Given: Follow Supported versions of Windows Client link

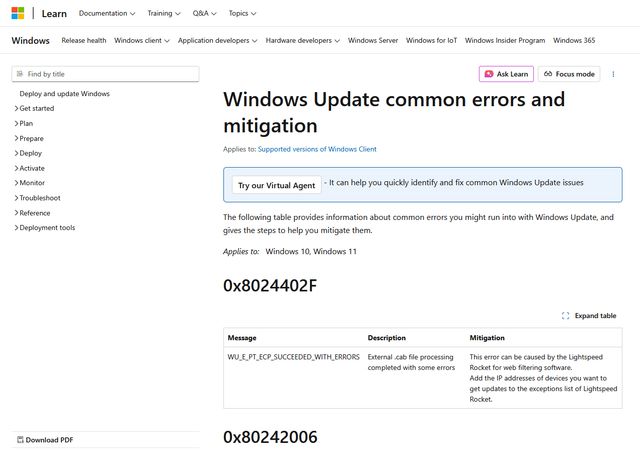Looking at the screenshot, I should coord(317,149).
